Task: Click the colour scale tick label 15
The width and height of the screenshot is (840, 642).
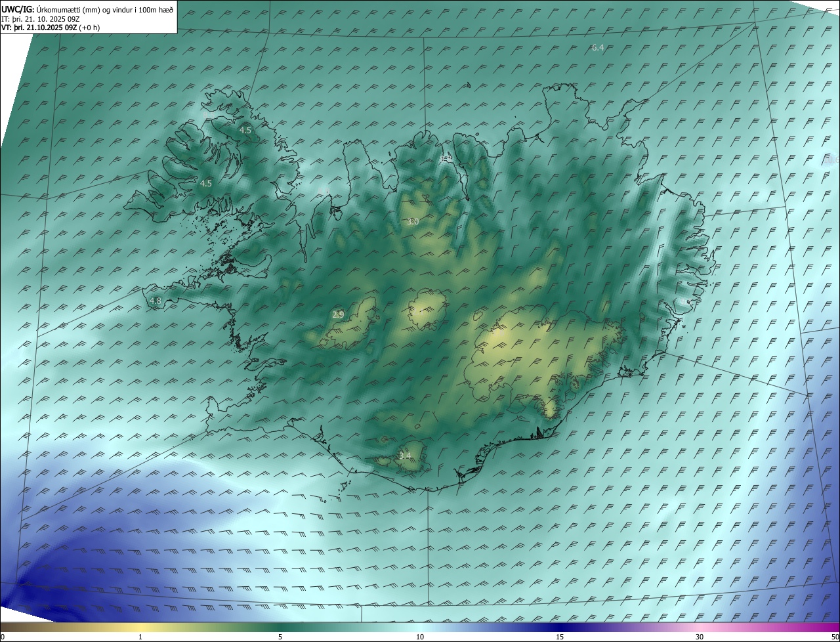Action: click(x=560, y=637)
